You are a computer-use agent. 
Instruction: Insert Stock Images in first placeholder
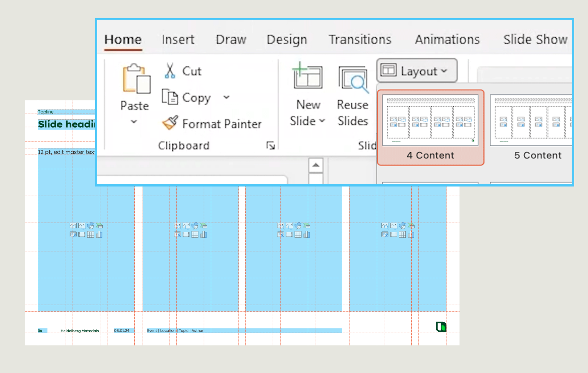coord(73,226)
